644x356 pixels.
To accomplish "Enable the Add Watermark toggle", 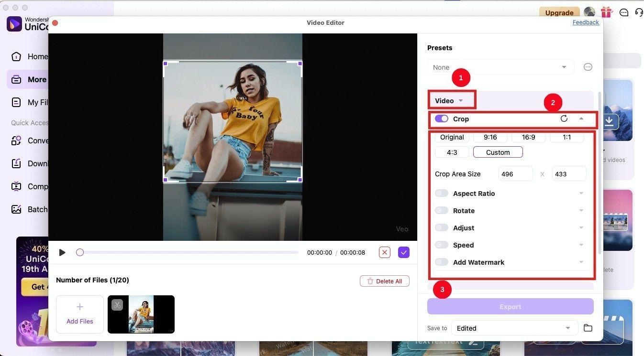I will tap(442, 262).
